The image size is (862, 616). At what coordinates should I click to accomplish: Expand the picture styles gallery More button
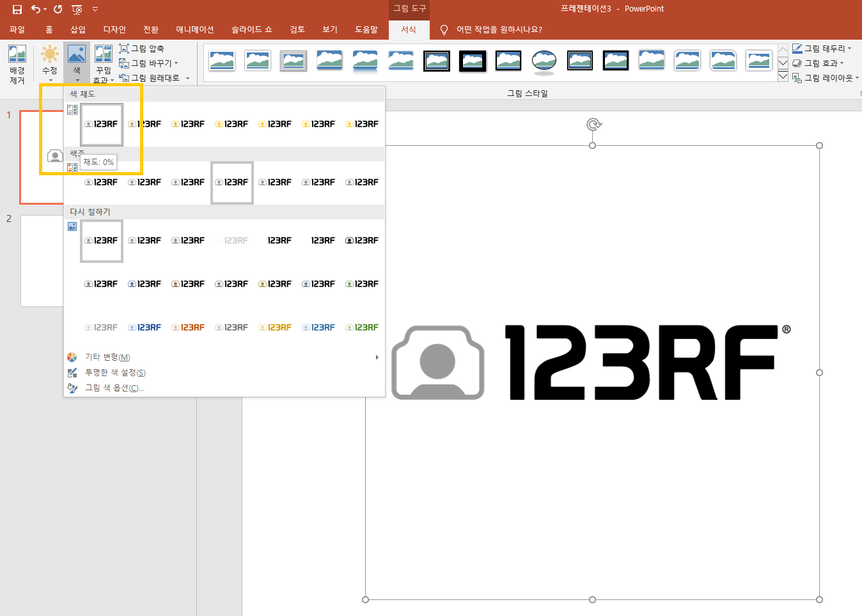tap(783, 77)
